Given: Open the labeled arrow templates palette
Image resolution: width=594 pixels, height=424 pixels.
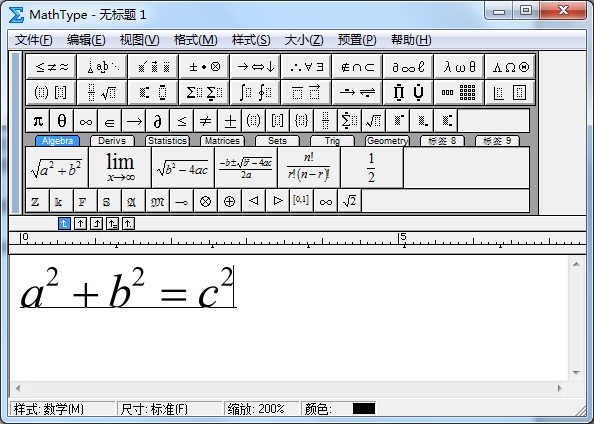Looking at the screenshot, I should click(x=357, y=92).
